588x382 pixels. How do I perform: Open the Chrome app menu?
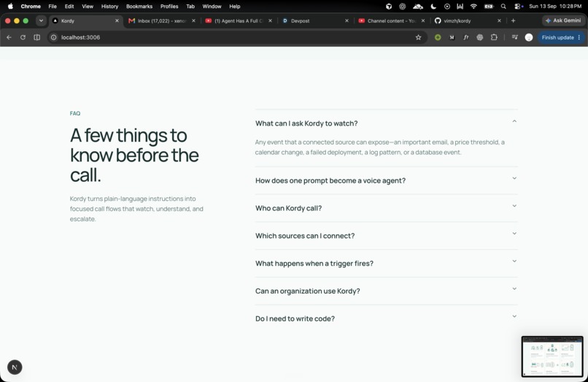31,7
